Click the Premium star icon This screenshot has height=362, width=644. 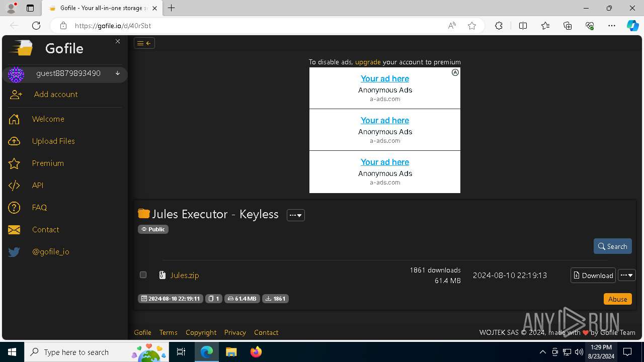14,163
